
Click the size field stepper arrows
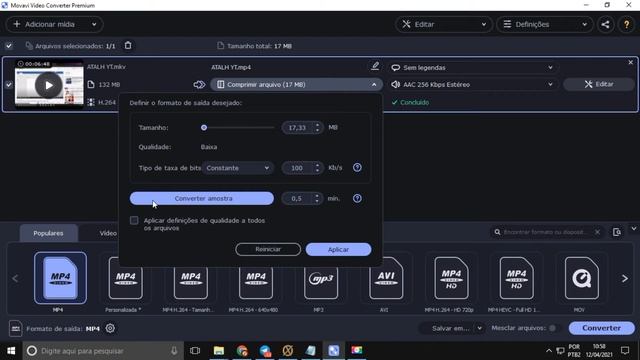point(317,128)
